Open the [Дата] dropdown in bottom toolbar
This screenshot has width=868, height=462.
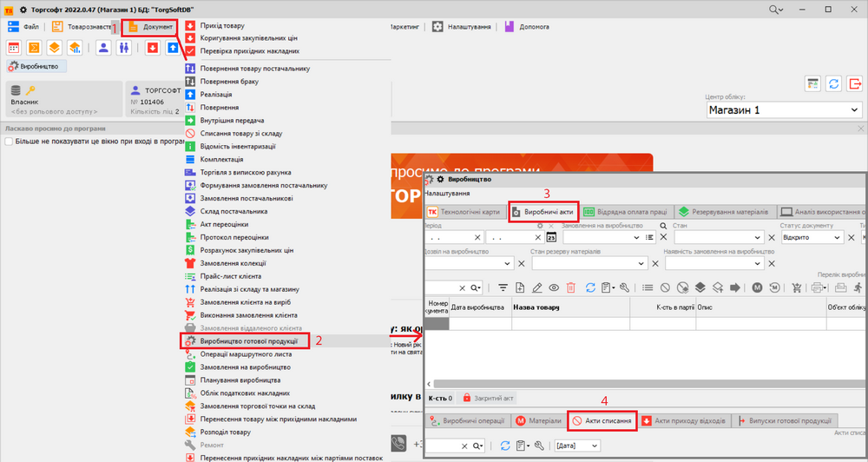pyautogui.click(x=594, y=445)
